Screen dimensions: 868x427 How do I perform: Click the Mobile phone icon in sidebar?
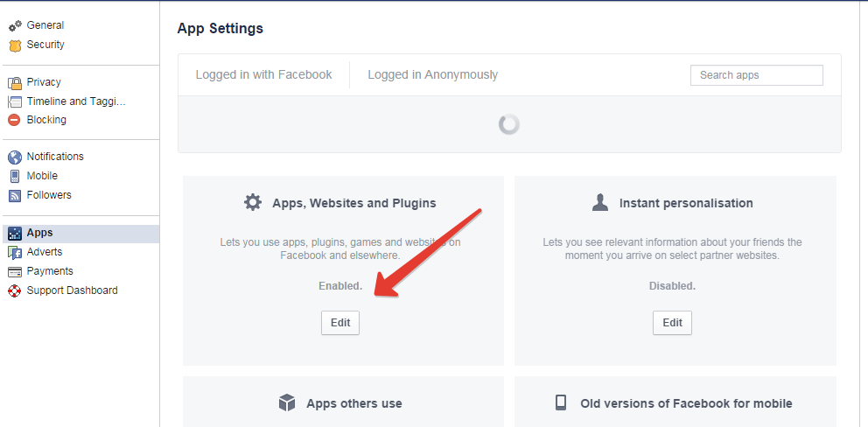click(x=15, y=177)
